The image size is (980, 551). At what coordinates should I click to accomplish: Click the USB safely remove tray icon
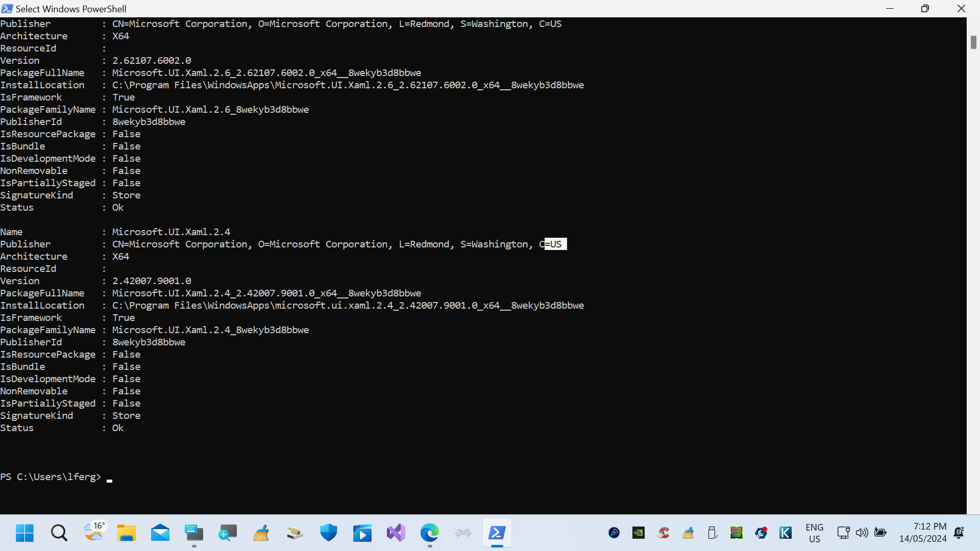pyautogui.click(x=713, y=533)
